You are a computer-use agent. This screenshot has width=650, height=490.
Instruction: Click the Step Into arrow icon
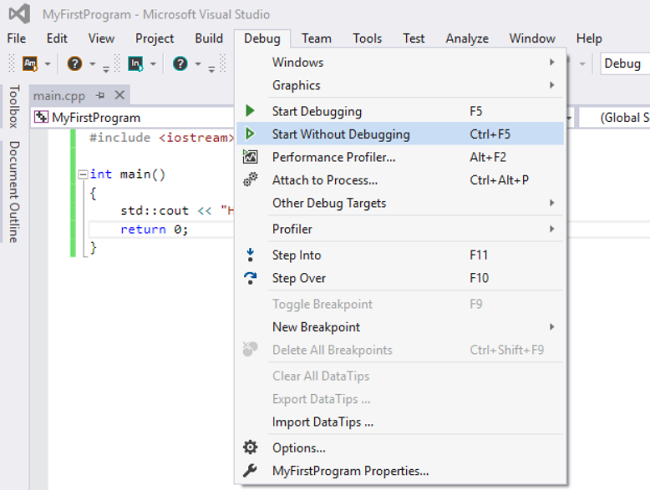[251, 255]
